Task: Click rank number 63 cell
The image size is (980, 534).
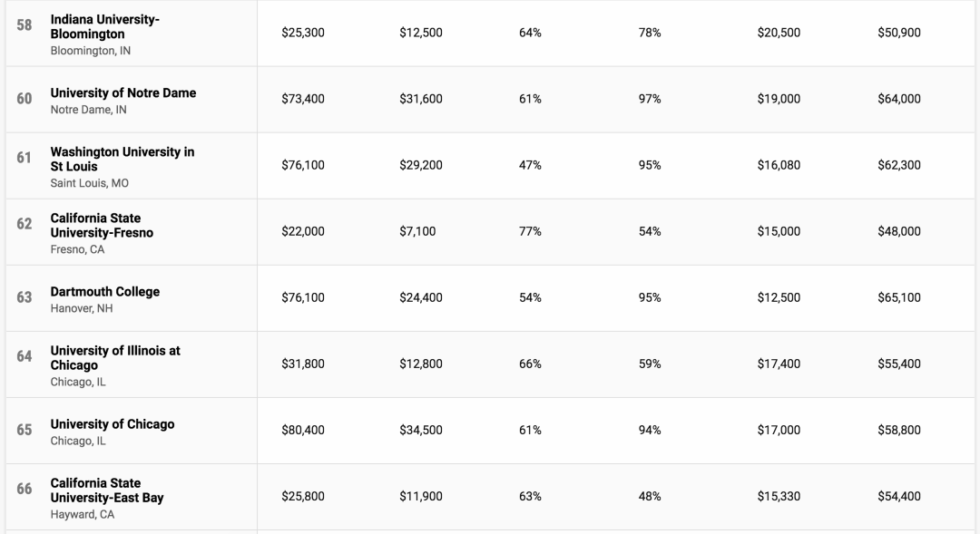Action: click(24, 297)
